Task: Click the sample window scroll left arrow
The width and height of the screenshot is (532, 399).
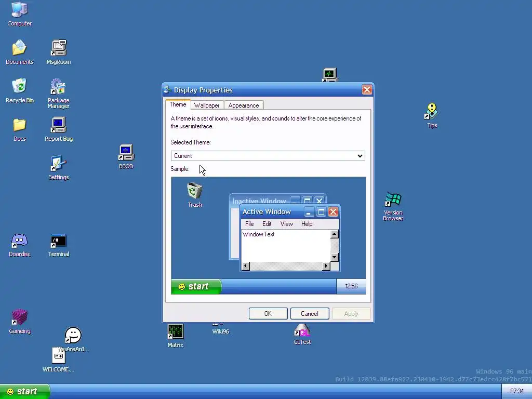Action: (245, 266)
